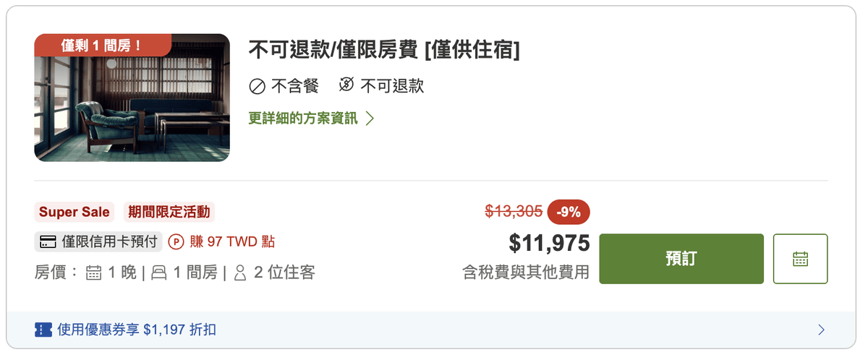This screenshot has height=360, width=868.
Task: Click the 使用優惠券享 $1,197 折扣 link
Action: pyautogui.click(x=137, y=330)
